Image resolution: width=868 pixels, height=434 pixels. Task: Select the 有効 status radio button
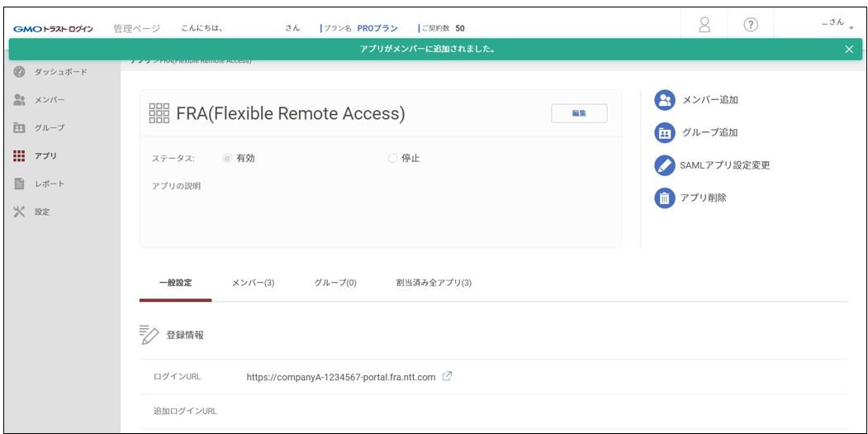[226, 159]
